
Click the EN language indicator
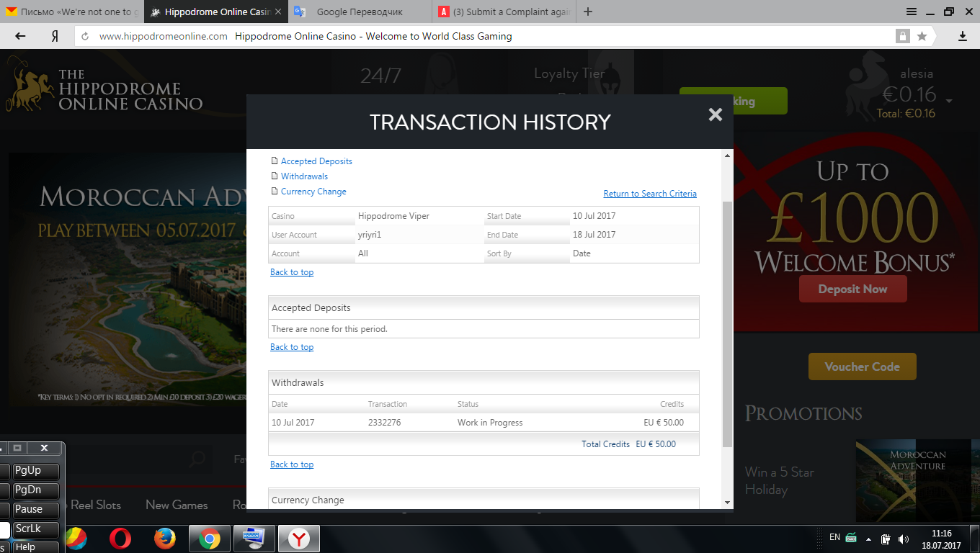click(834, 537)
